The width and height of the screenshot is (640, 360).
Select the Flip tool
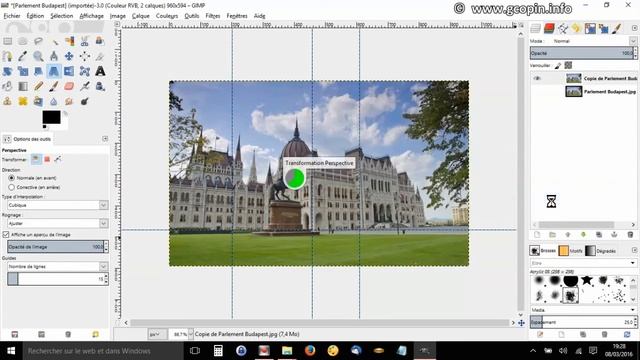69,71
